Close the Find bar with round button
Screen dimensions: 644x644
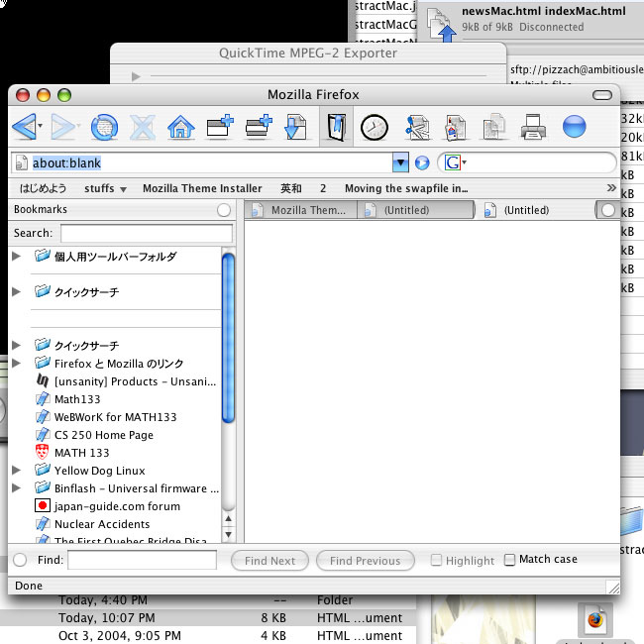(20, 560)
